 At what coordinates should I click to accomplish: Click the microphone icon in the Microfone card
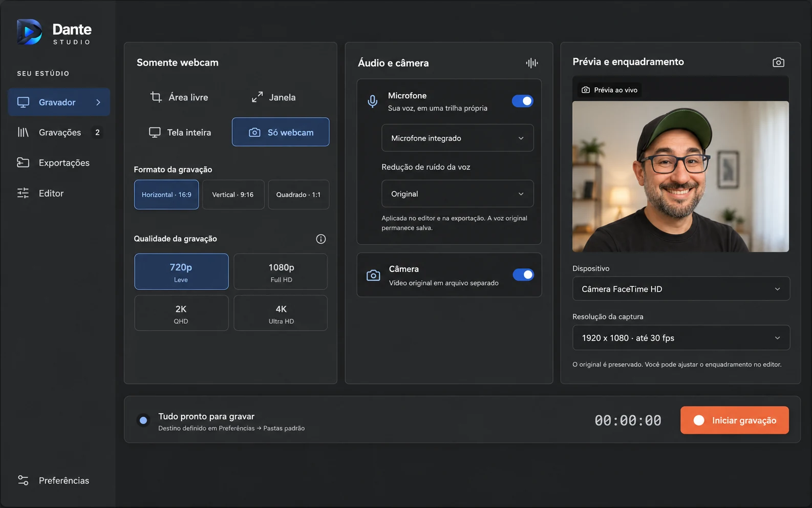[x=373, y=101]
